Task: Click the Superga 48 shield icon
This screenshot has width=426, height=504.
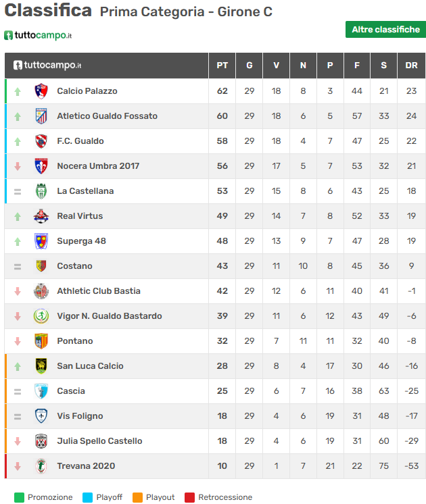Action: (41, 241)
